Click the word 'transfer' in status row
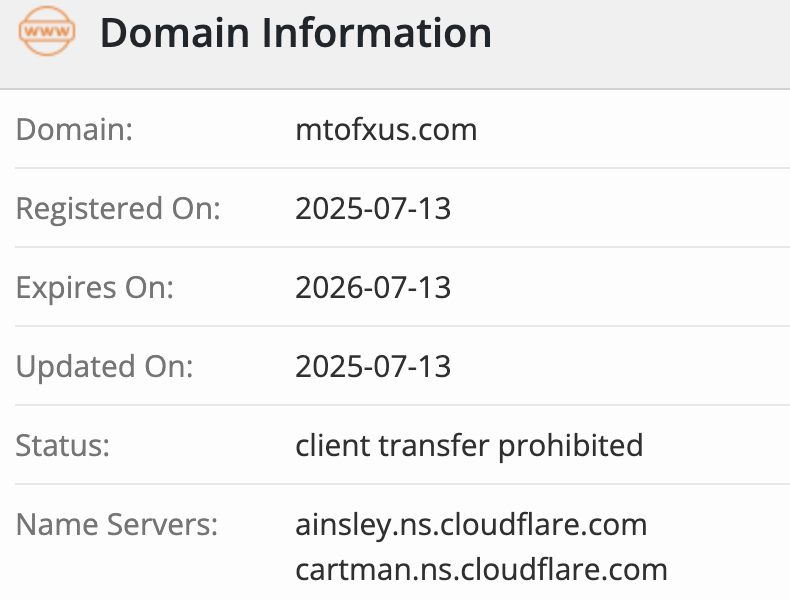 tap(434, 445)
